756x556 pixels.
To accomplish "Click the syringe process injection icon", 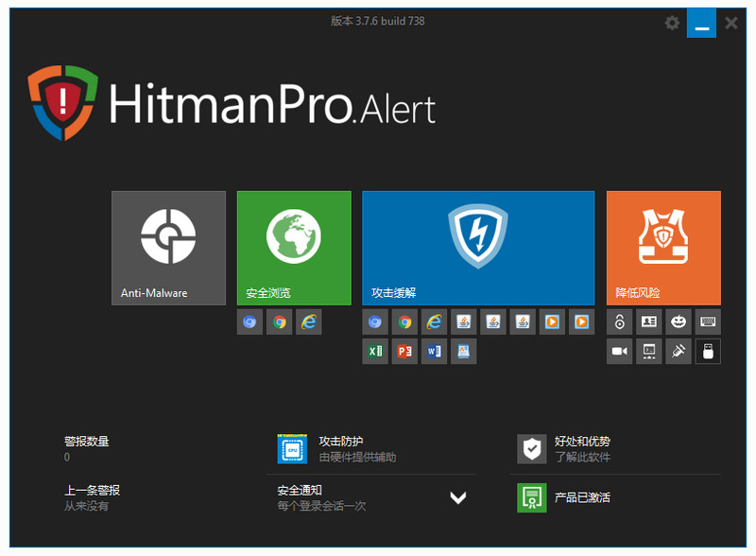I will coord(678,351).
